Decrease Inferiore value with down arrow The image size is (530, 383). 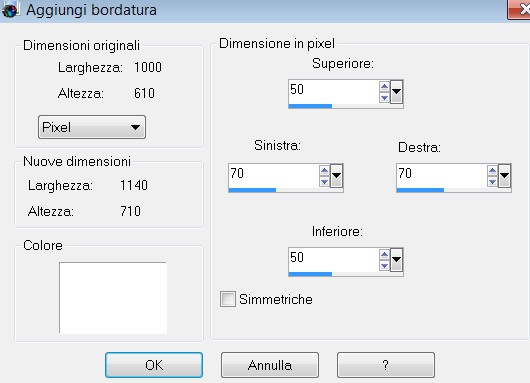384,266
